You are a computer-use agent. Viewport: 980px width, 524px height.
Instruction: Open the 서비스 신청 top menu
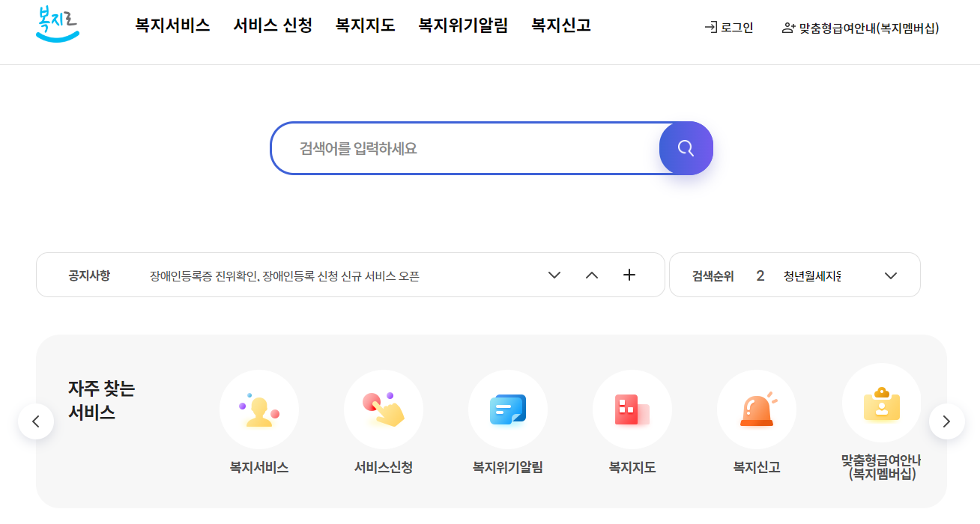(273, 25)
